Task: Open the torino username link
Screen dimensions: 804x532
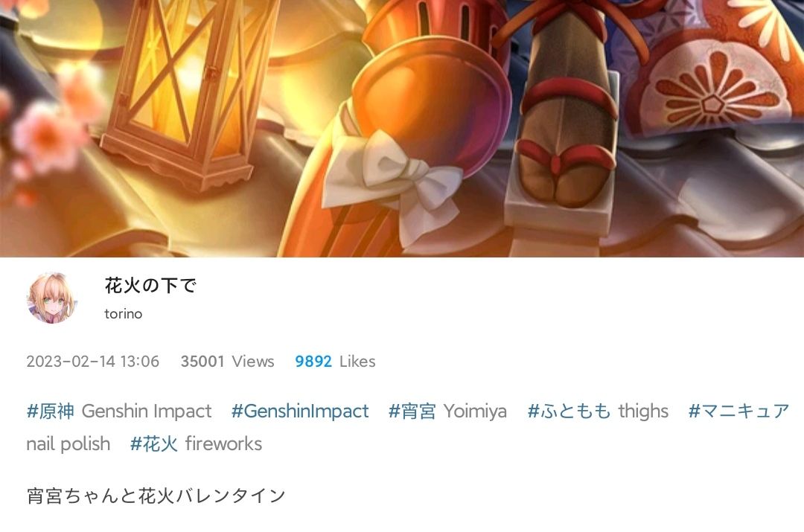Action: tap(123, 314)
